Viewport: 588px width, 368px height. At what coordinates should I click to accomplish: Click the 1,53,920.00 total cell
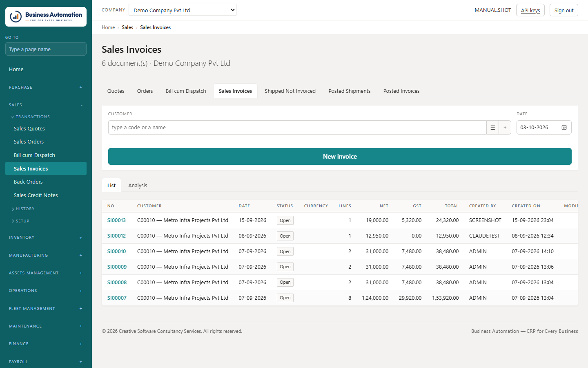point(445,298)
